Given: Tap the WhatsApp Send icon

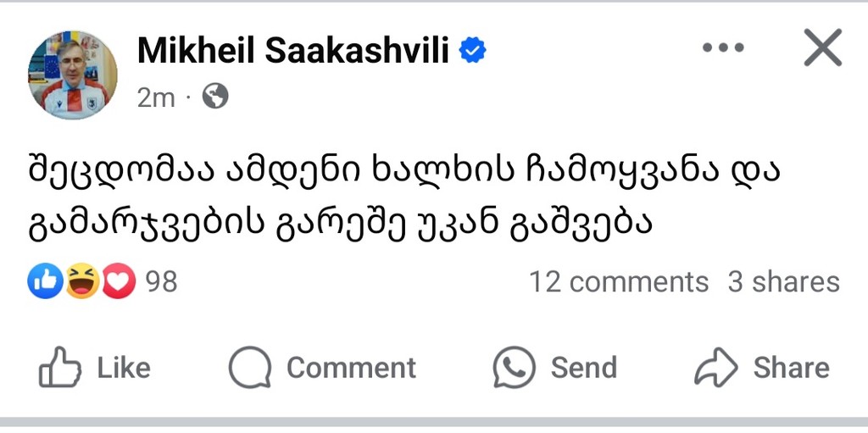Looking at the screenshot, I should (x=515, y=368).
